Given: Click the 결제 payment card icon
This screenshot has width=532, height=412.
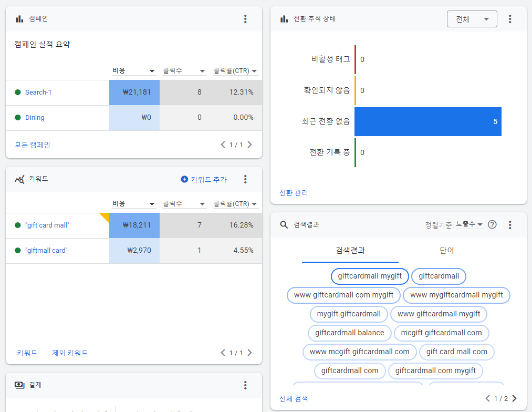Looking at the screenshot, I should 18,385.
